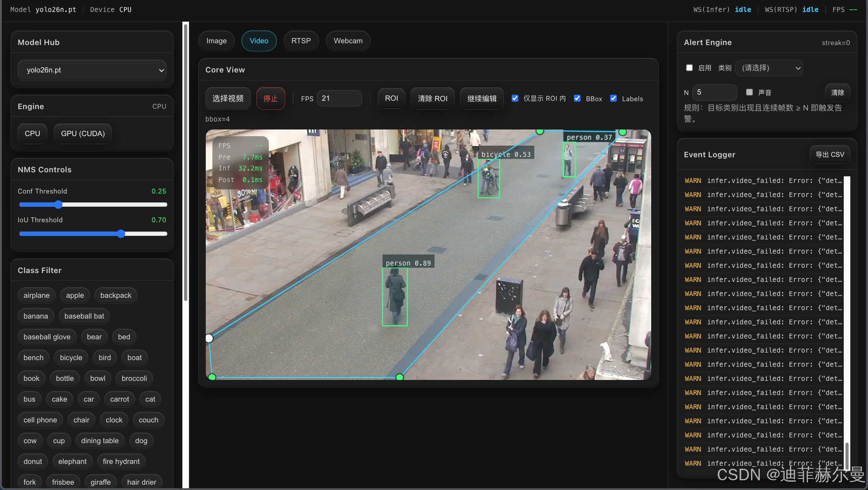This screenshot has height=490, width=868.
Task: Open the alert 类别 (请选择) dropdown
Action: tap(770, 68)
